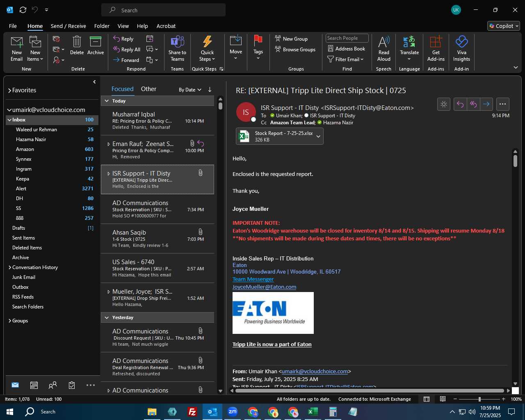The image size is (525, 420).
Task: Expand Conversation History folder
Action: tap(9, 267)
